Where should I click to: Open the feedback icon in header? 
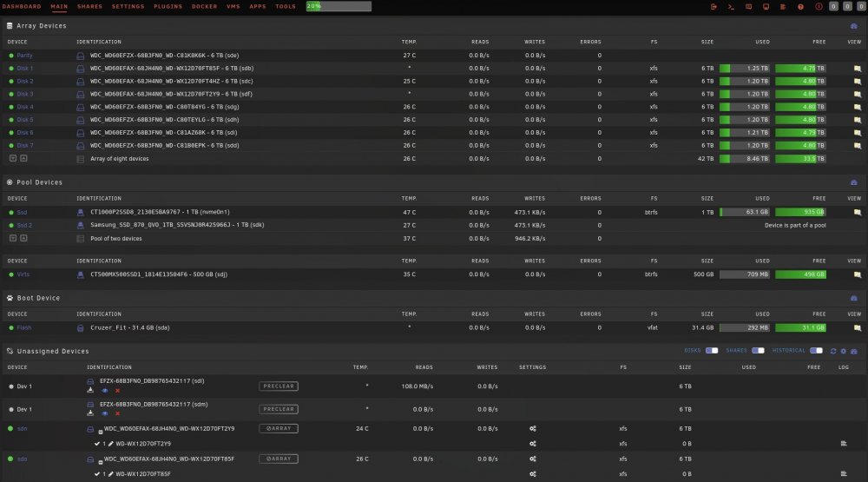click(x=748, y=7)
